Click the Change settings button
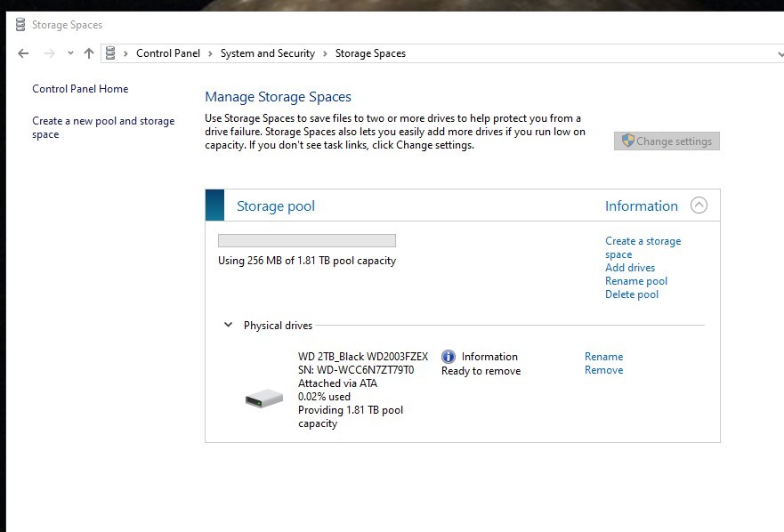The width and height of the screenshot is (784, 532). coord(667,141)
